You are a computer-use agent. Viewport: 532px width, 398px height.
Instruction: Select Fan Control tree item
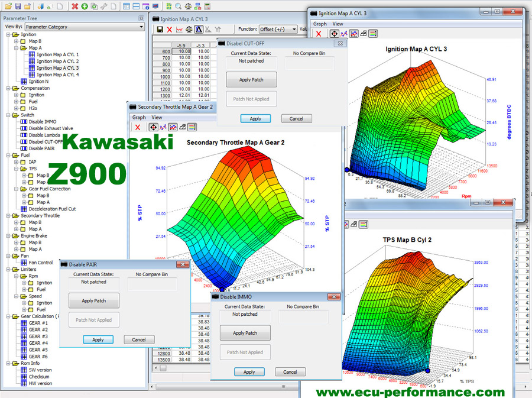click(41, 263)
